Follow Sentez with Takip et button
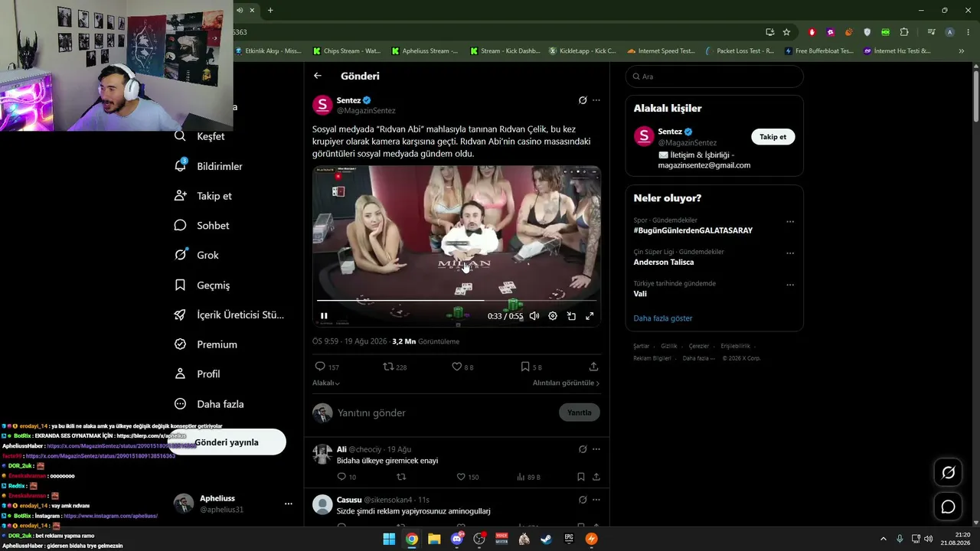The image size is (980, 551). point(773,137)
